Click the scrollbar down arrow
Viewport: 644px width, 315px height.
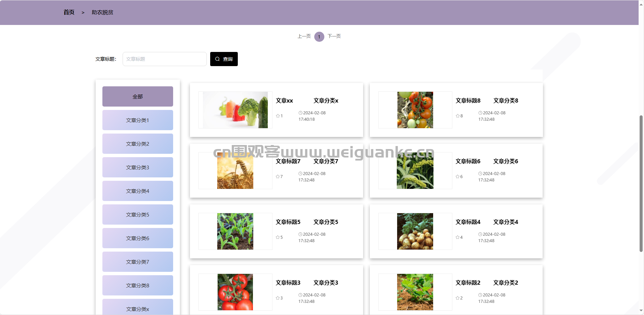tap(641, 311)
